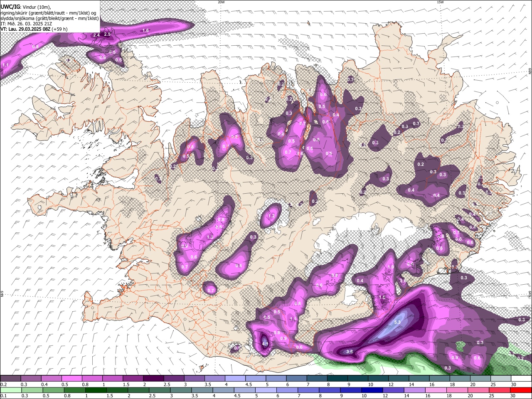The image size is (532, 399).
Task: Click the 2.5 value in the northwest band
Action: [x=107, y=34]
